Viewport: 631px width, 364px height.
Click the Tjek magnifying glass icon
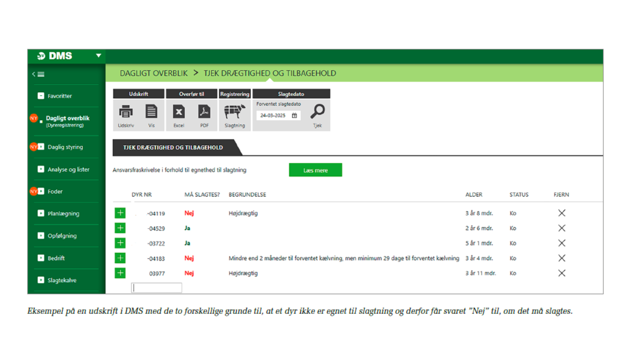[317, 112]
